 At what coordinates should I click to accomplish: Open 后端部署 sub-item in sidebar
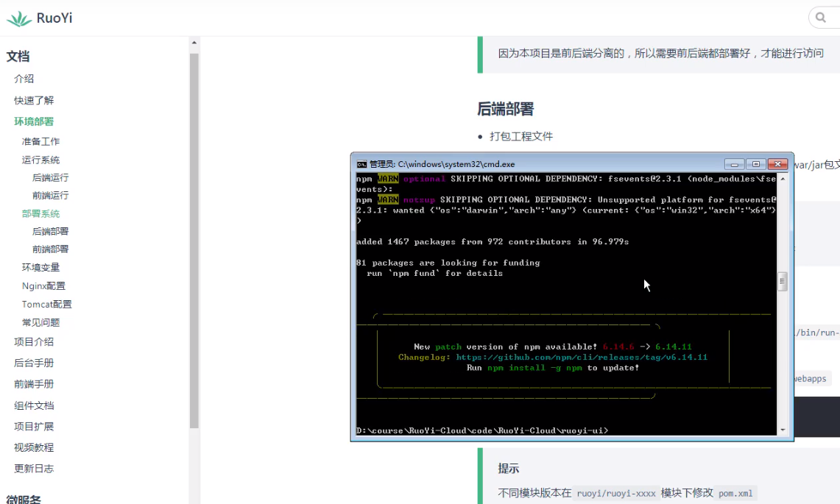50,231
